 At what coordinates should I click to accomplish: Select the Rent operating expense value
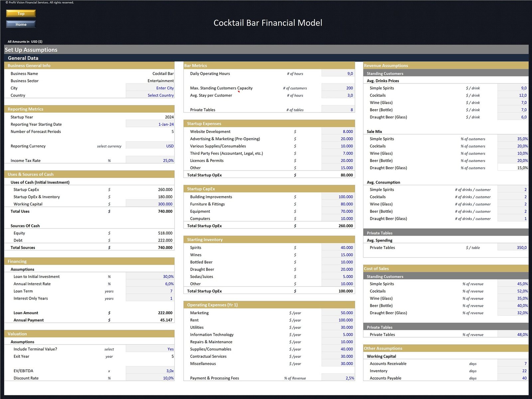(x=338, y=320)
